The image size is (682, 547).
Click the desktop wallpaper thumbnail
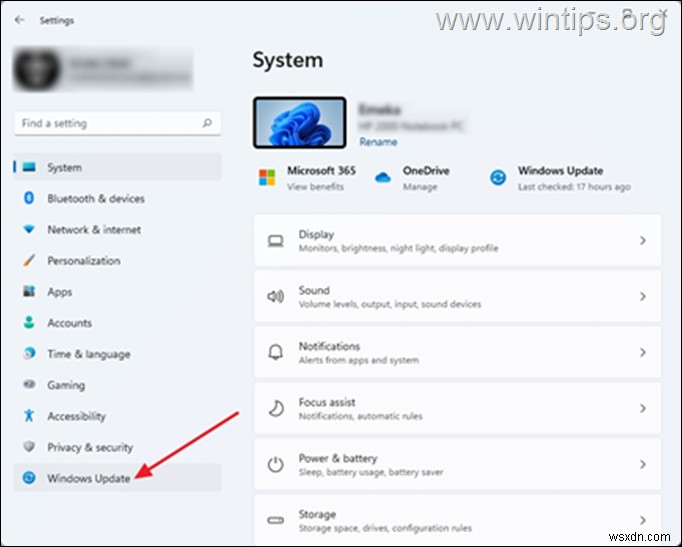click(x=300, y=123)
